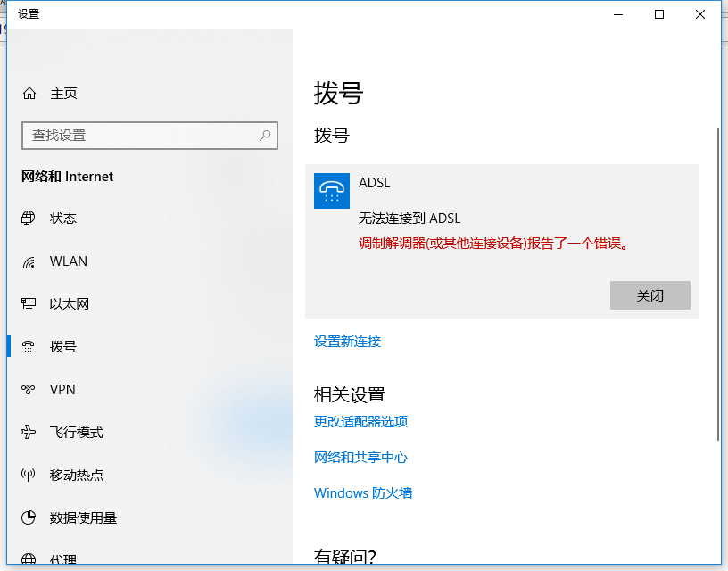Open Windows 防火墙 link
The height and width of the screenshot is (571, 728).
coord(363,493)
